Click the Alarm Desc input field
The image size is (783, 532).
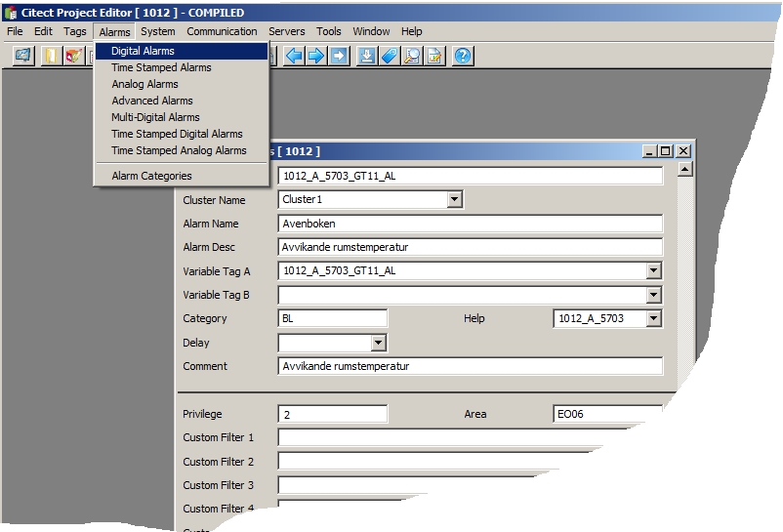click(x=471, y=247)
